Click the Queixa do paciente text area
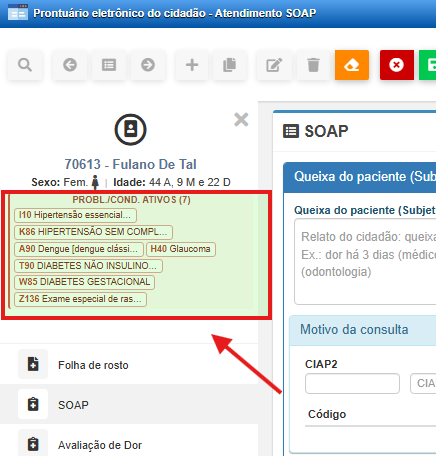 (x=365, y=262)
